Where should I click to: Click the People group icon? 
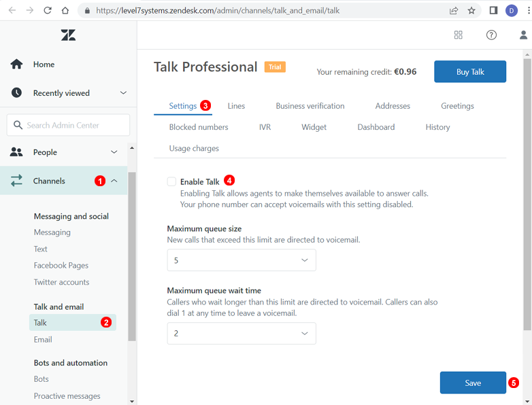[x=16, y=152]
